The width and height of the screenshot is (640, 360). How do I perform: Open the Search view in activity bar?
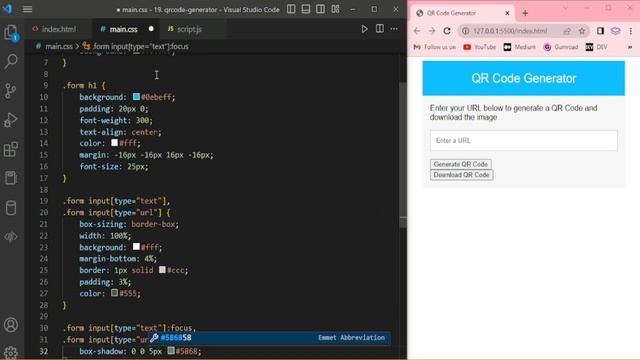point(11,61)
